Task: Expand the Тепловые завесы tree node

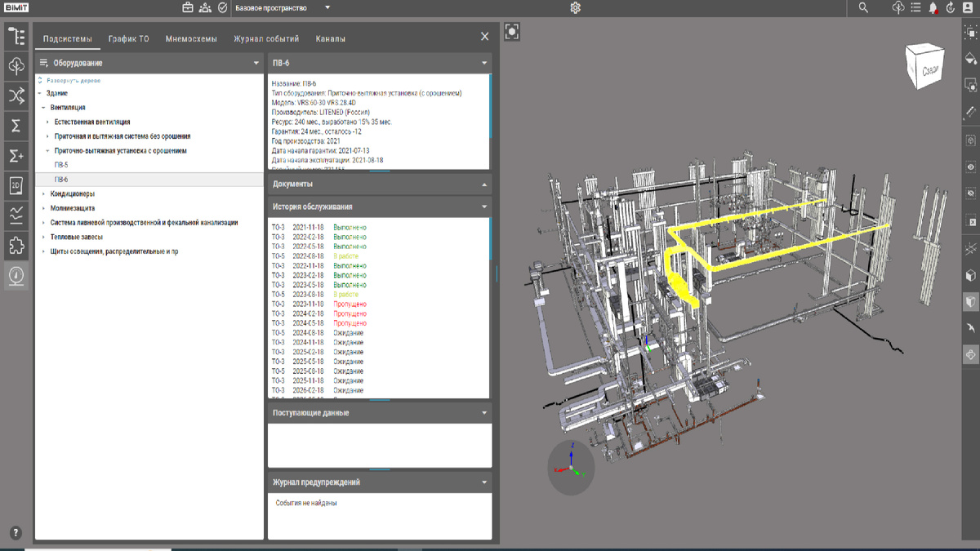Action: pos(43,237)
